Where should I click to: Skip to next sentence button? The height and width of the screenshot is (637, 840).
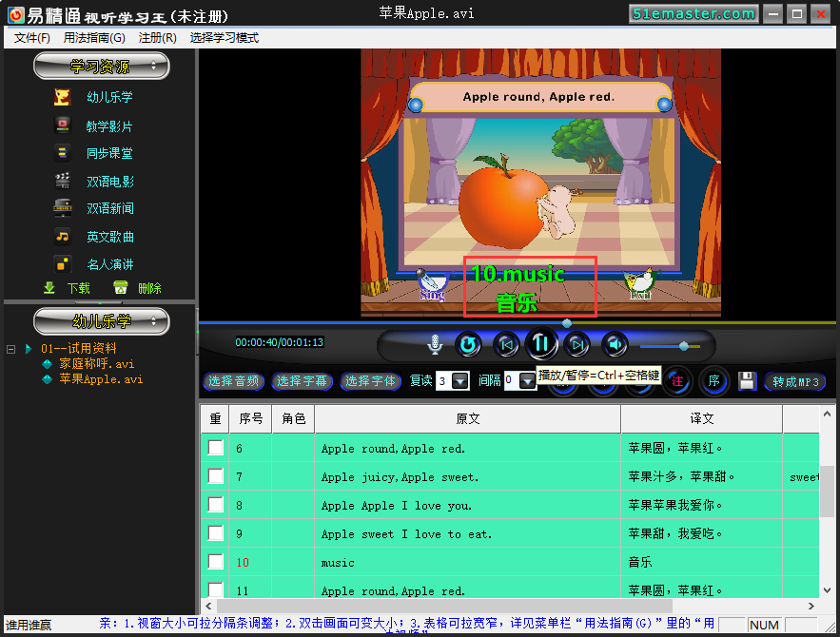click(x=576, y=345)
